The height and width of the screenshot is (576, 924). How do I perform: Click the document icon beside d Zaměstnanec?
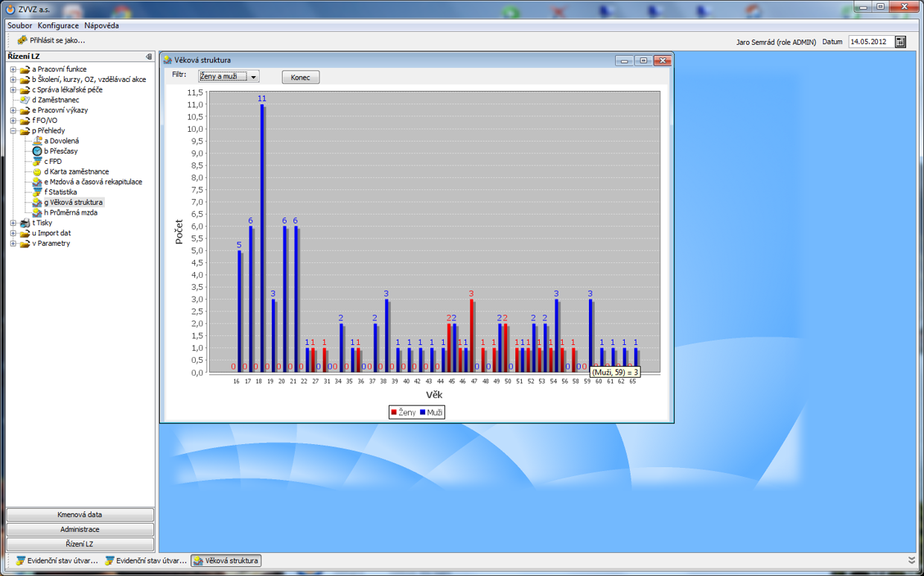coord(25,100)
